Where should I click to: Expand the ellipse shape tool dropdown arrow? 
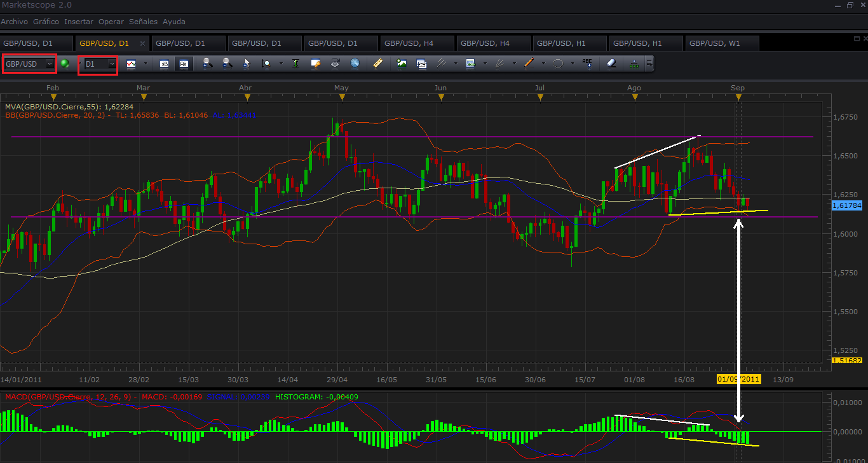pyautogui.click(x=573, y=64)
